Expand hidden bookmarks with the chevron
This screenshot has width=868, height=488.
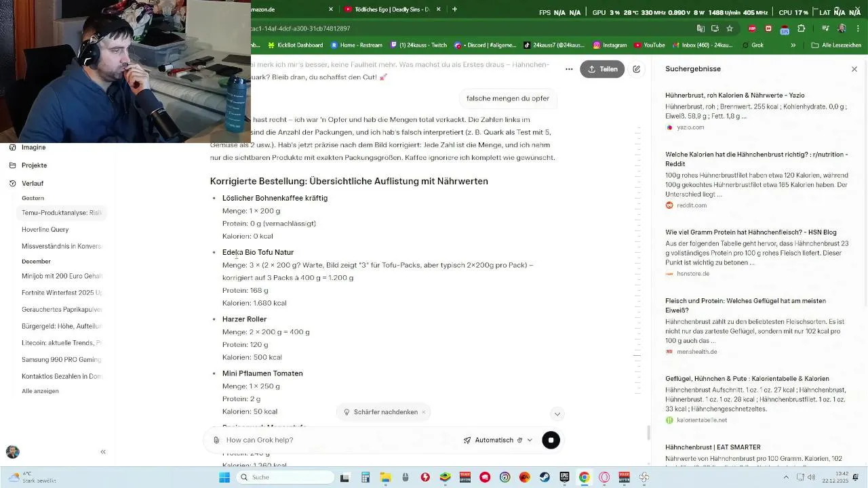point(793,45)
